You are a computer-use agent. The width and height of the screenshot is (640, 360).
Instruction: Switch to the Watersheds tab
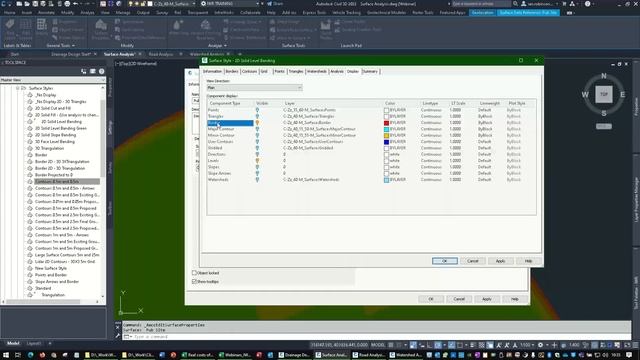(316, 71)
